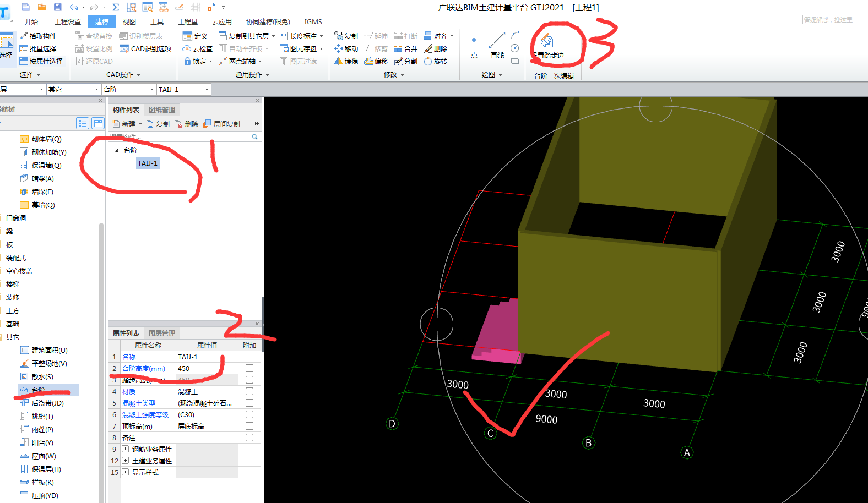Click the Σ summary calculation icon

tap(116, 7)
